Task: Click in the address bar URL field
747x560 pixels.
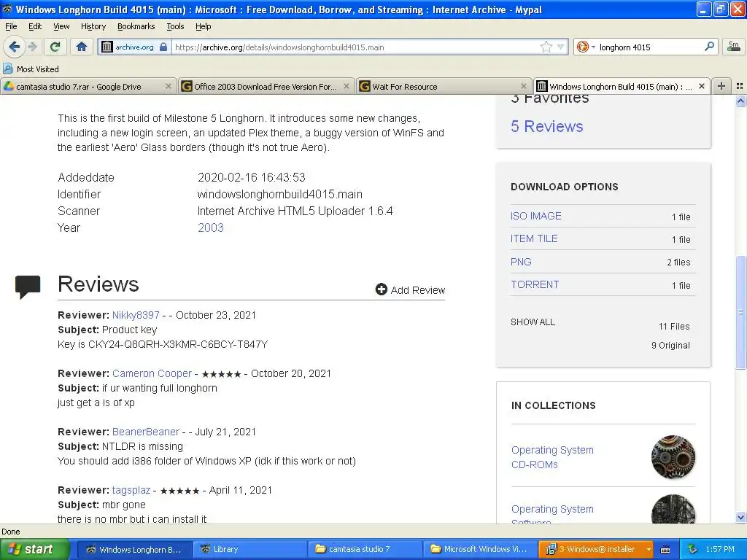Action: (x=355, y=47)
